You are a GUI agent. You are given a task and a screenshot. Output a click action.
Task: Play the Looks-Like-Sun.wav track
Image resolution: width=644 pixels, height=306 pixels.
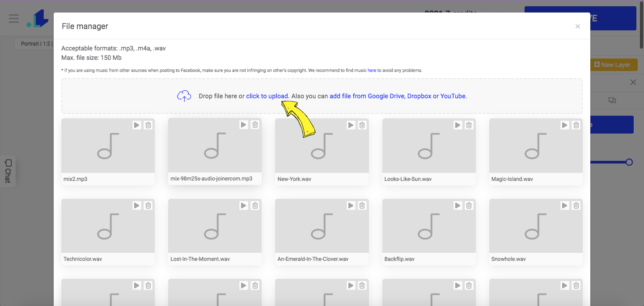coord(458,125)
